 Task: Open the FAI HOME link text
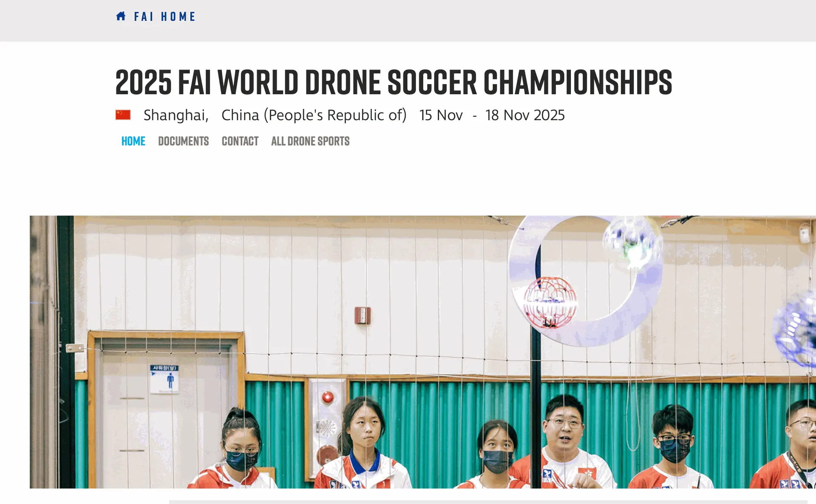[x=164, y=17]
